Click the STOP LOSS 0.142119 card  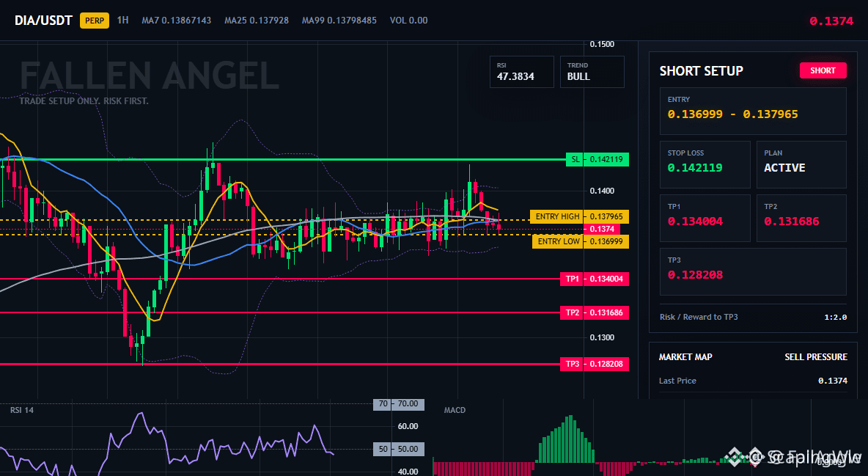tap(705, 164)
